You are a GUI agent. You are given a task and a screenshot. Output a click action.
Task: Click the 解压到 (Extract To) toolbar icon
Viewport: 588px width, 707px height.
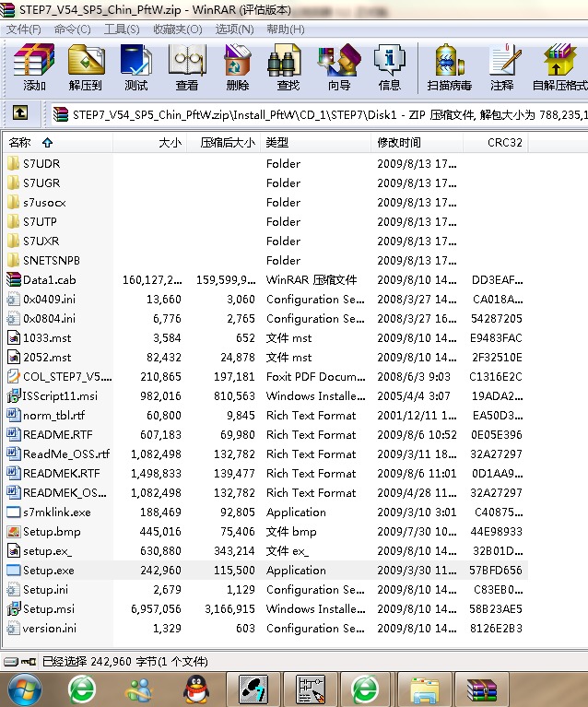85,67
